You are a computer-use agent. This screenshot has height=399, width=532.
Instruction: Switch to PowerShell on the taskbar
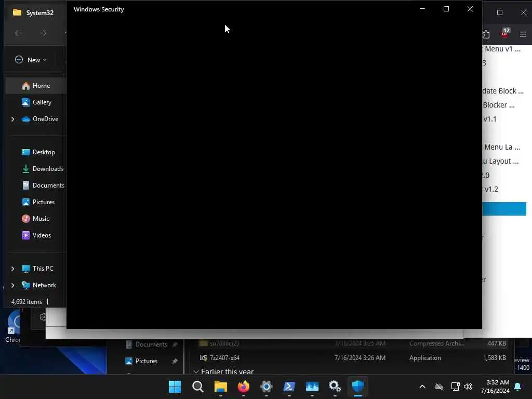[x=289, y=387]
